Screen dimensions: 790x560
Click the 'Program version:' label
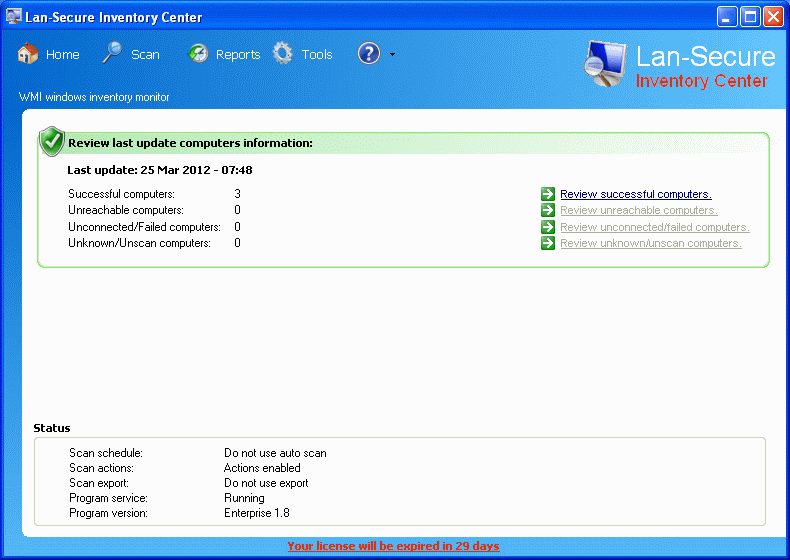click(x=108, y=513)
